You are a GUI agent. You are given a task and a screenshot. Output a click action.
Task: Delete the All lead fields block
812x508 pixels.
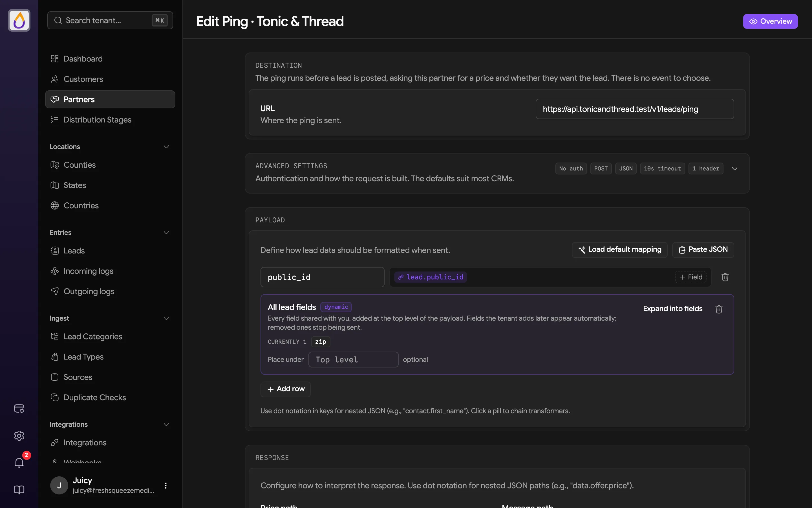coord(719,309)
